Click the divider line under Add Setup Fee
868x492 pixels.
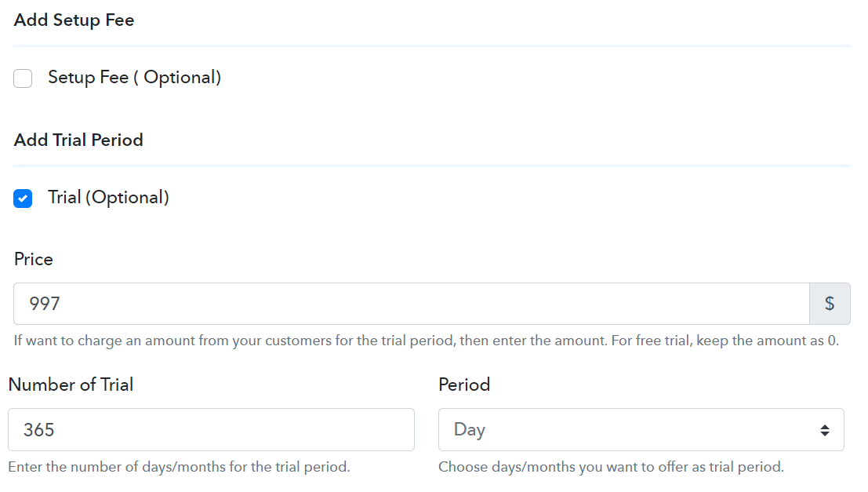point(432,46)
